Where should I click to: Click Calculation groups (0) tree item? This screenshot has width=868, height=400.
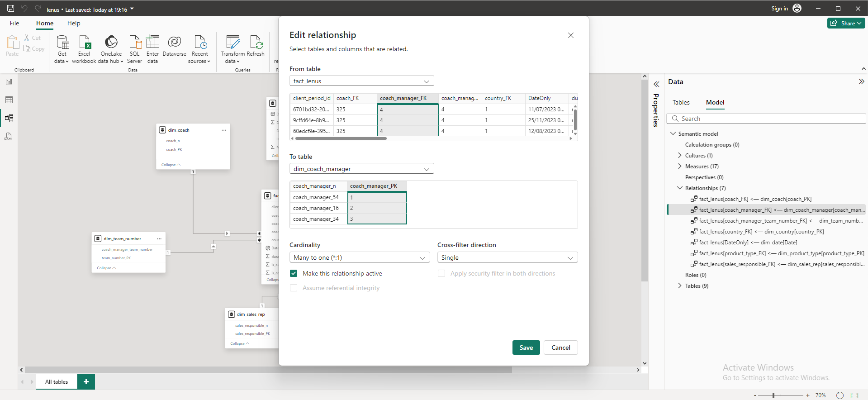[x=712, y=145]
